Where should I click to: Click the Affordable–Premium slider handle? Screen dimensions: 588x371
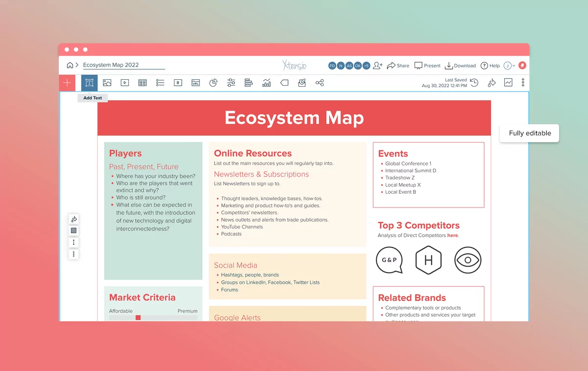[x=139, y=318]
